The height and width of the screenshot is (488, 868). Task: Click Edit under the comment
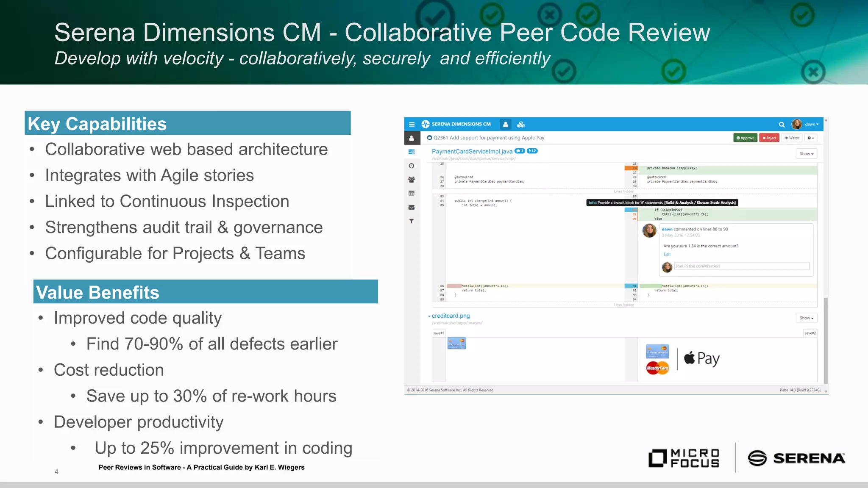click(667, 254)
